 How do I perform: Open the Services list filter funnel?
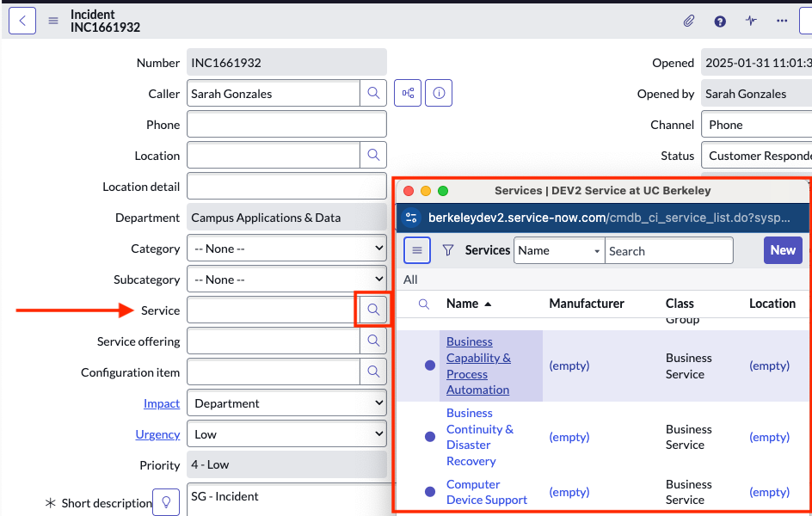click(448, 250)
